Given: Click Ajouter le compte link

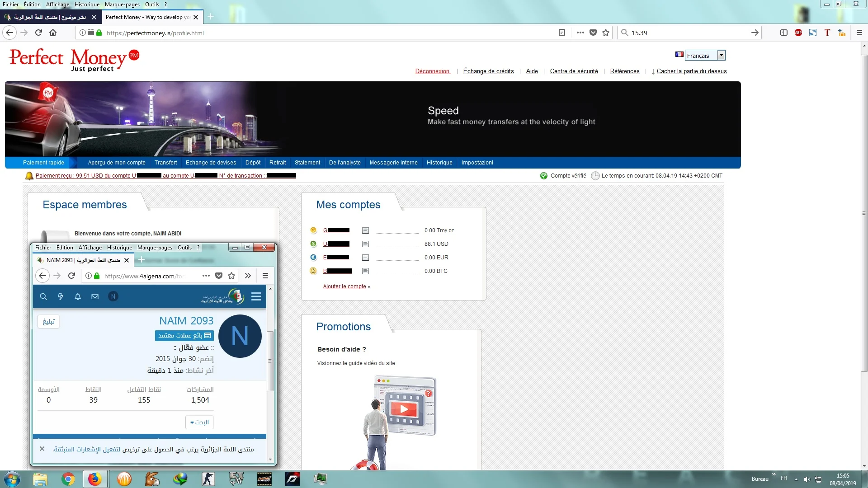Looking at the screenshot, I should (344, 286).
